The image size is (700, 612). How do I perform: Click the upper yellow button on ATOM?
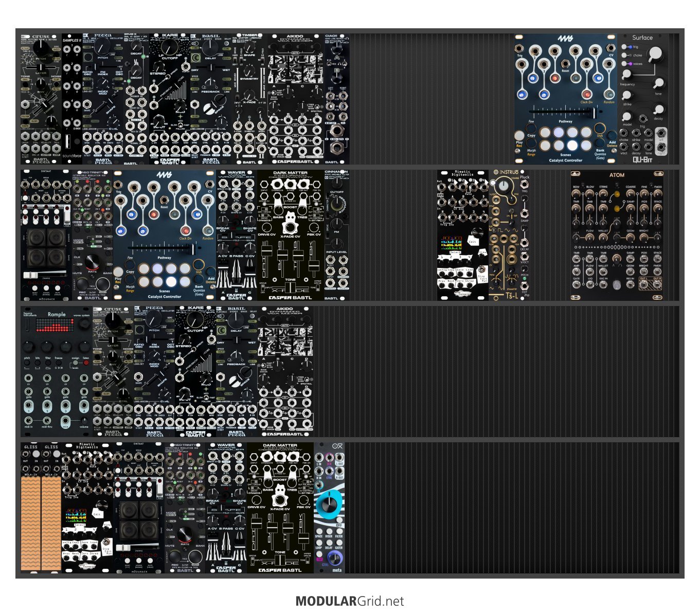coord(617,194)
